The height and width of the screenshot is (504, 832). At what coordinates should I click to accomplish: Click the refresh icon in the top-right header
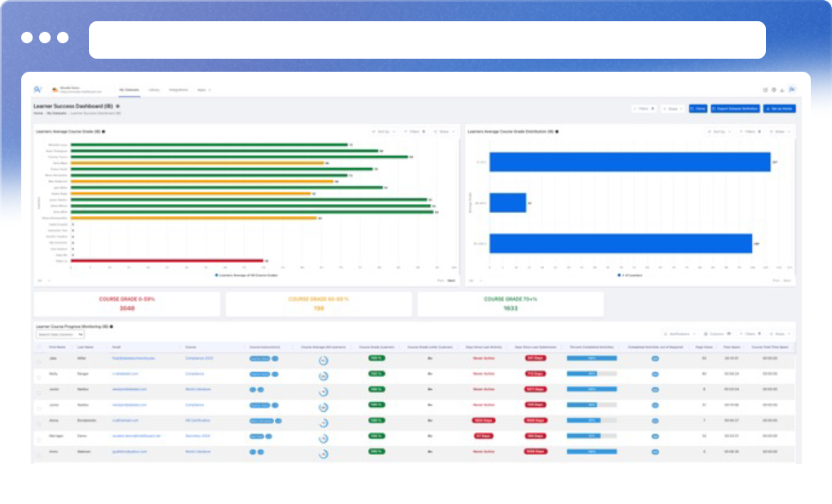coord(765,91)
